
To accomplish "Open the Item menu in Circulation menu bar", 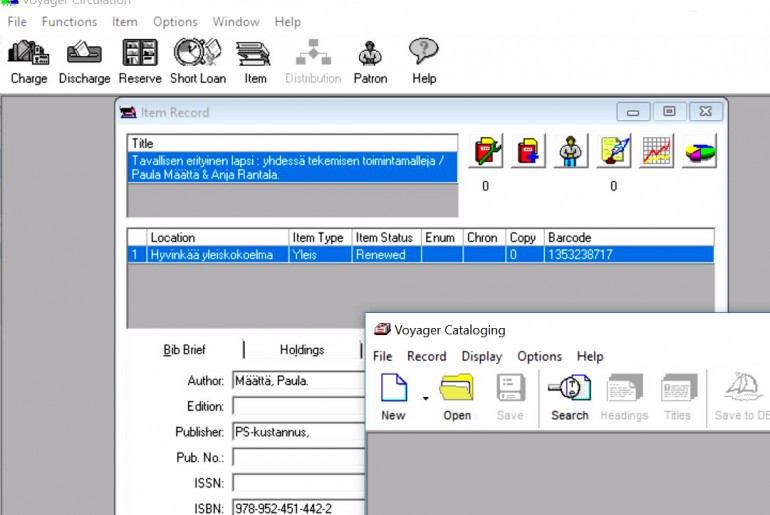I will [x=125, y=22].
